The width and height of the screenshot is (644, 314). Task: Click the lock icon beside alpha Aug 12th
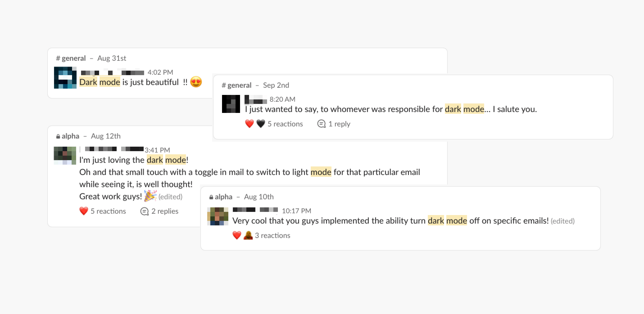point(58,136)
